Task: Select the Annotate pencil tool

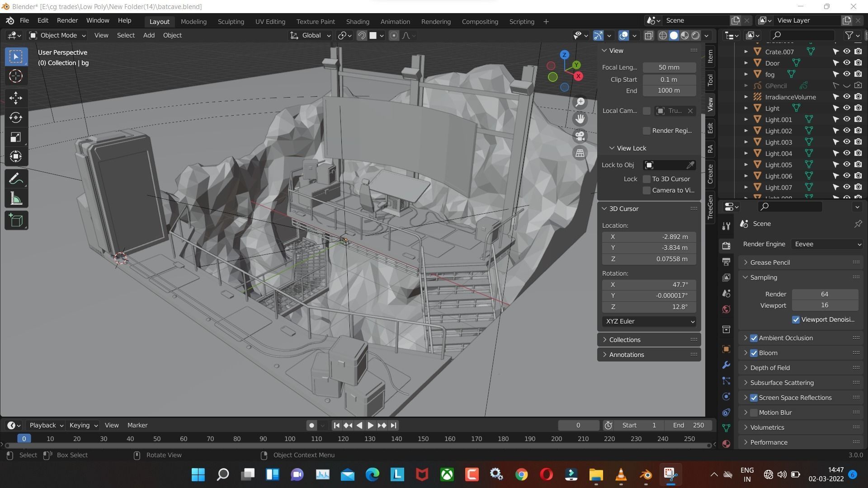Action: coord(16,179)
